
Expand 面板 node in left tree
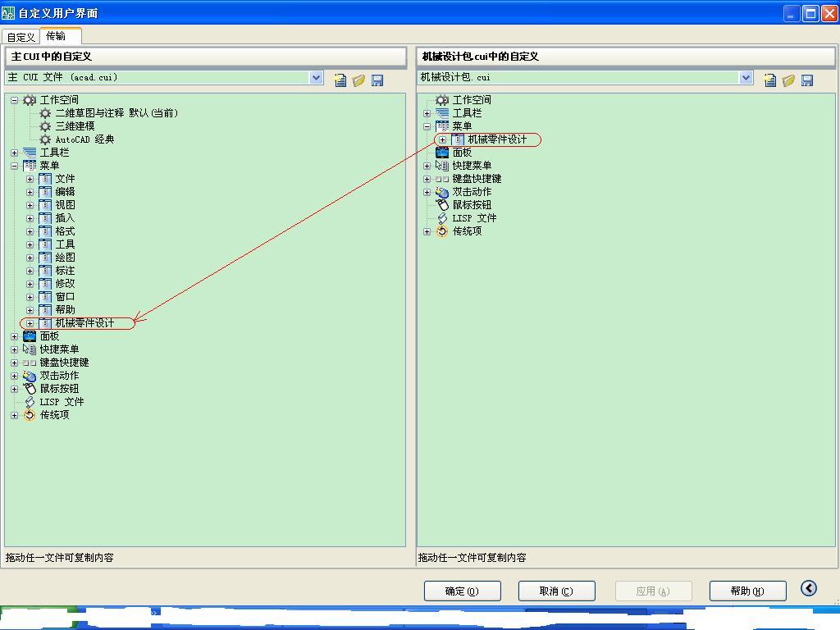click(x=15, y=336)
